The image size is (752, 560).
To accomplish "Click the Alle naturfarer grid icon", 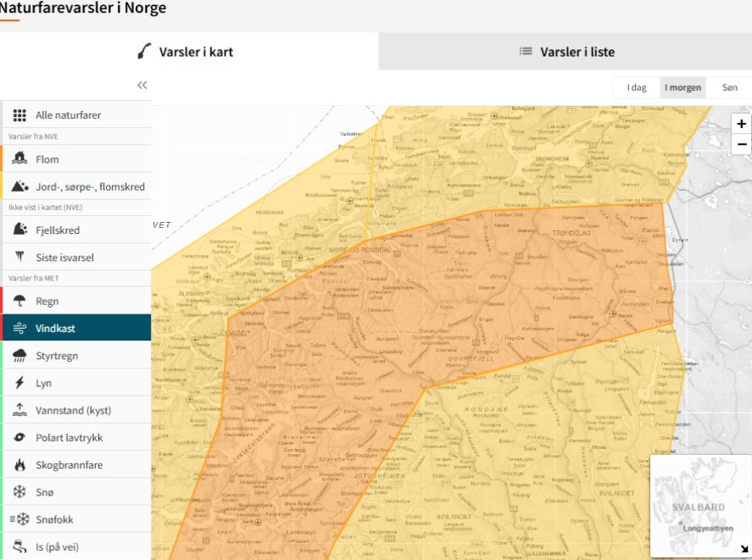I will [19, 115].
